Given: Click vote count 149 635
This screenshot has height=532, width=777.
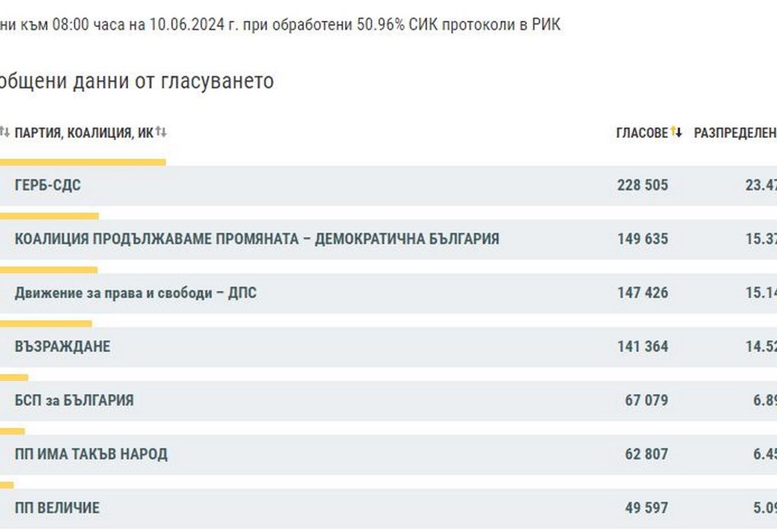Looking at the screenshot, I should tap(643, 239).
